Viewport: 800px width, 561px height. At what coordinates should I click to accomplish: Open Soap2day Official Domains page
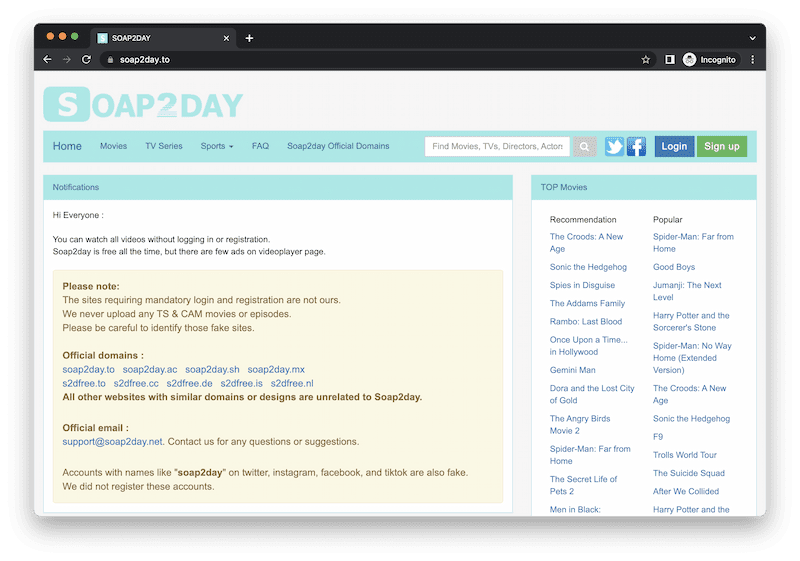click(338, 146)
